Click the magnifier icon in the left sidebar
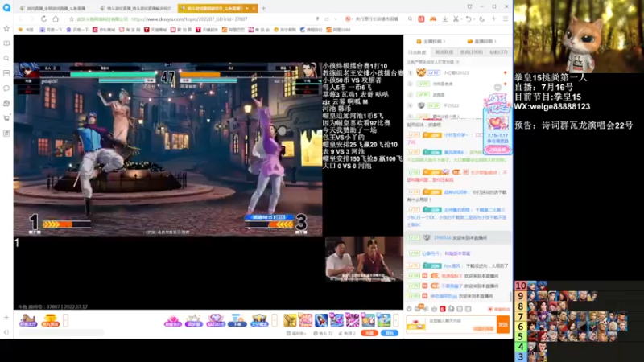644x362 pixels. (6, 58)
